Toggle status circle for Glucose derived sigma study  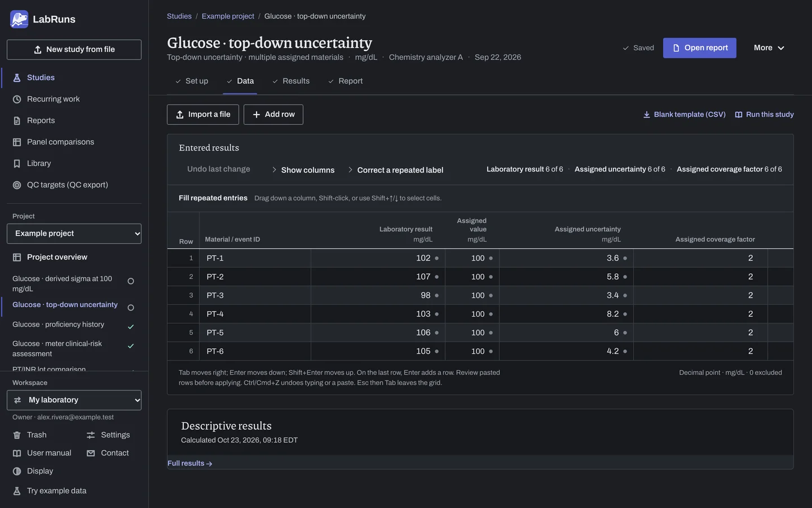[x=131, y=281]
